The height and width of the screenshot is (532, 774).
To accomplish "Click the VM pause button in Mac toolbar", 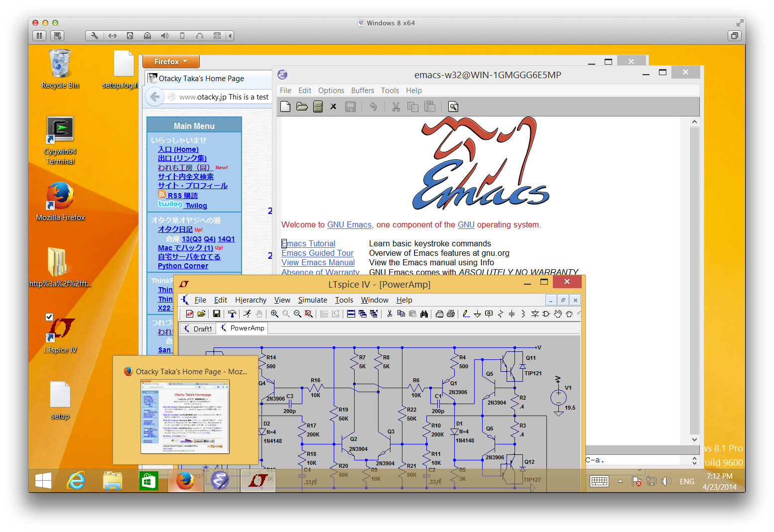I will [x=39, y=36].
